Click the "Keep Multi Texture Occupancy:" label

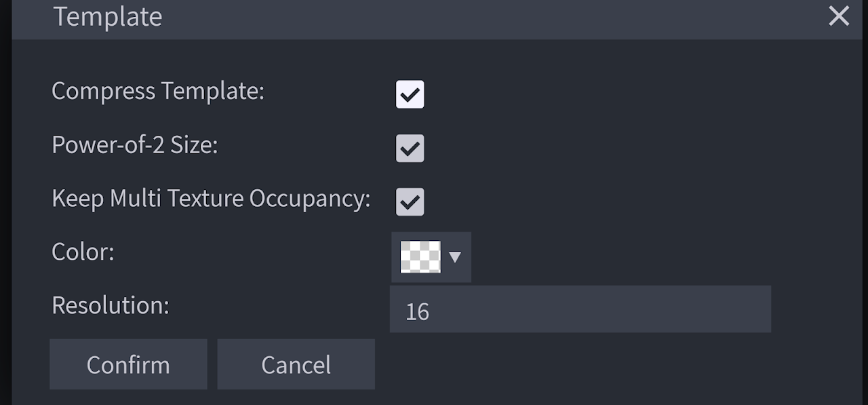pos(211,198)
